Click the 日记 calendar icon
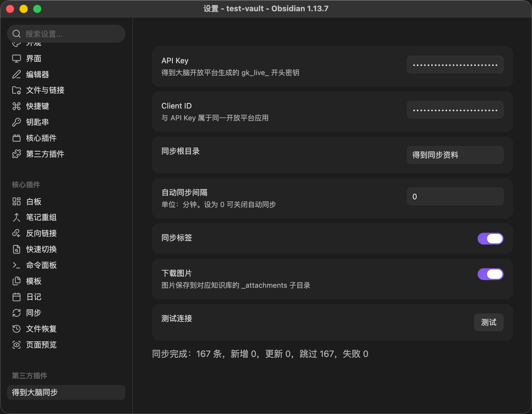The width and height of the screenshot is (532, 414). [17, 297]
